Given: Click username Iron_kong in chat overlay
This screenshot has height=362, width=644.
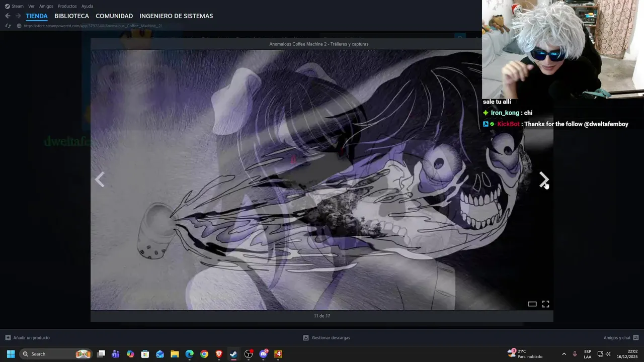Looking at the screenshot, I should 505,113.
